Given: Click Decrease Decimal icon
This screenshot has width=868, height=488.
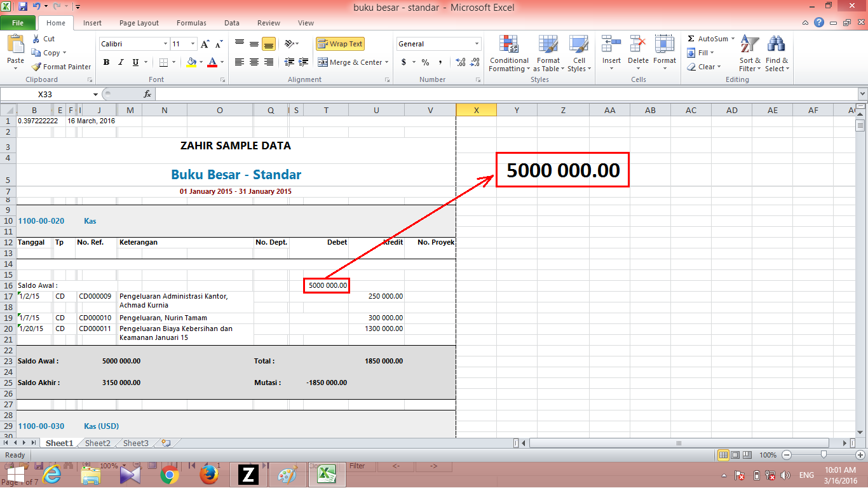Looking at the screenshot, I should [x=475, y=62].
